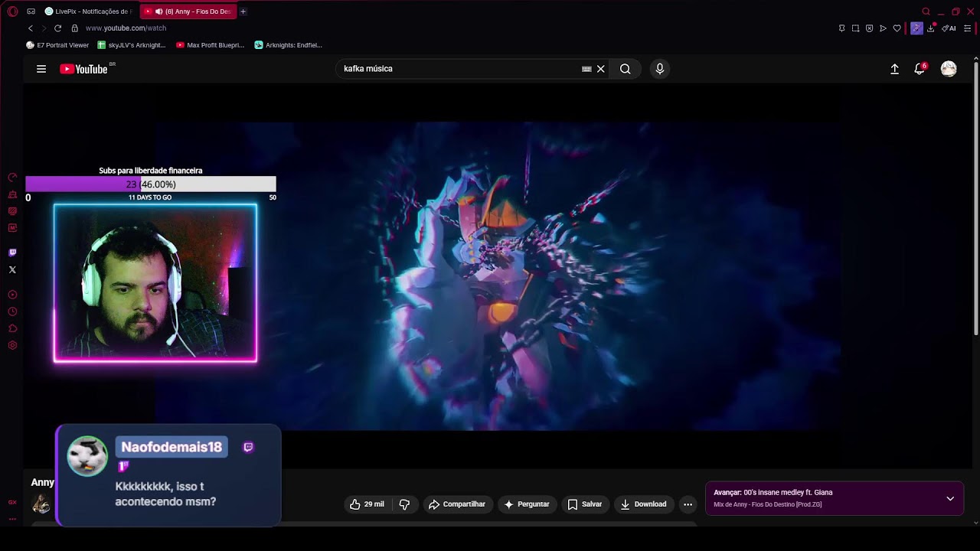Open the Max Profit Blueprint bookmark

pyautogui.click(x=210, y=45)
